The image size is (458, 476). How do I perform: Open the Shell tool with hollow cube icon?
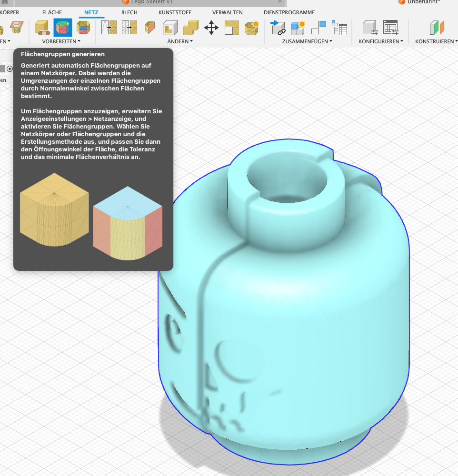click(x=170, y=28)
